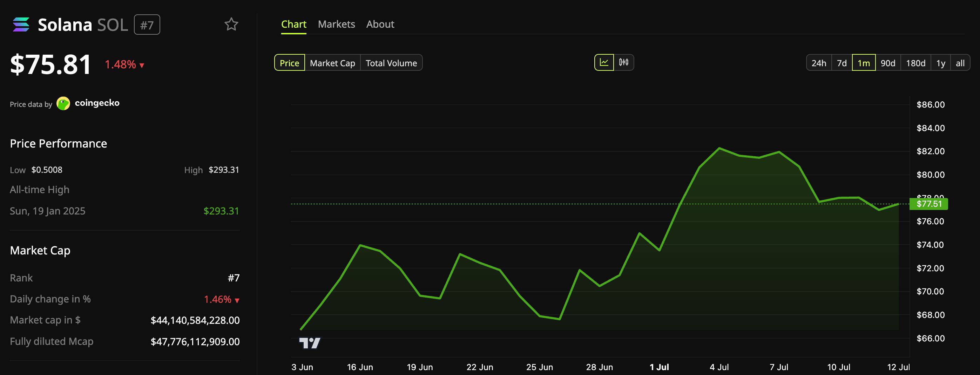Click the market cap value $44,140,584,228.00
The height and width of the screenshot is (375, 980).
tap(195, 320)
